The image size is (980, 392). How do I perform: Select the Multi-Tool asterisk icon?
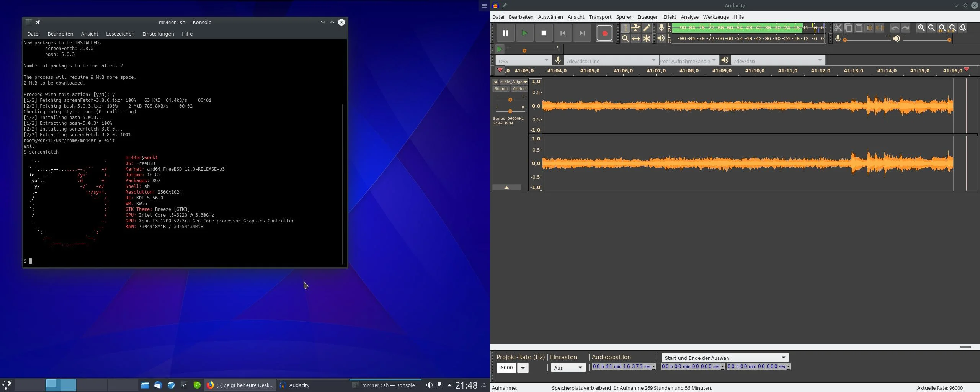pos(646,38)
